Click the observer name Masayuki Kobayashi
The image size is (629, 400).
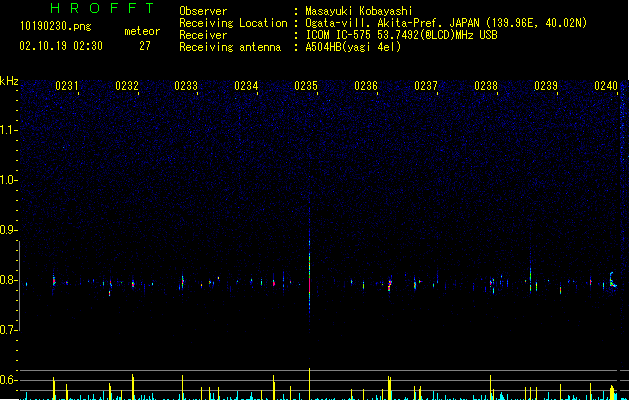[359, 11]
